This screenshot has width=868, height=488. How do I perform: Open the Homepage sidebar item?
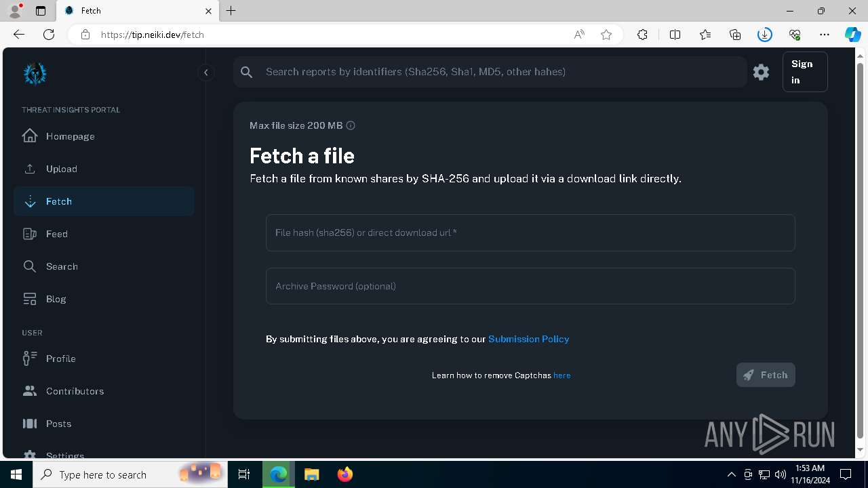coord(104,136)
